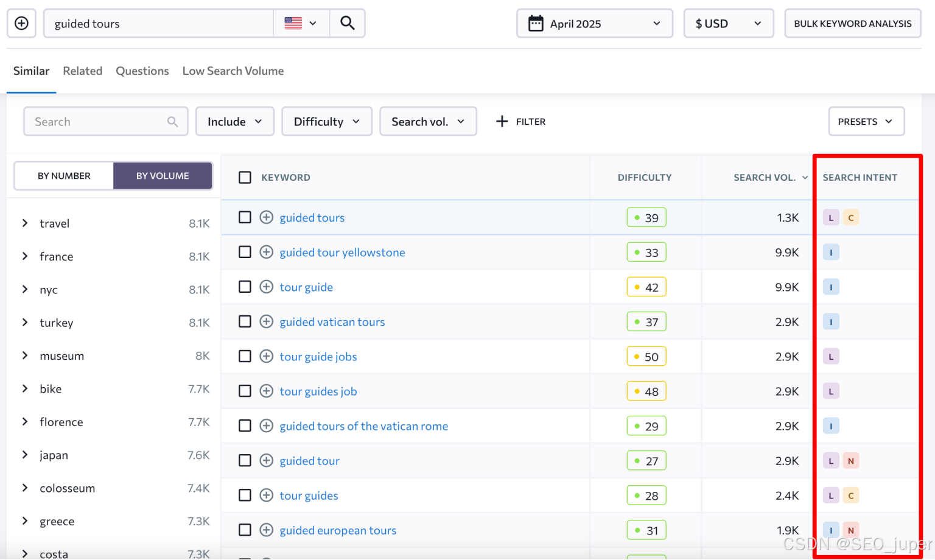935x560 pixels.
Task: Add 'guided tour' keyword with its plus icon
Action: click(x=266, y=460)
